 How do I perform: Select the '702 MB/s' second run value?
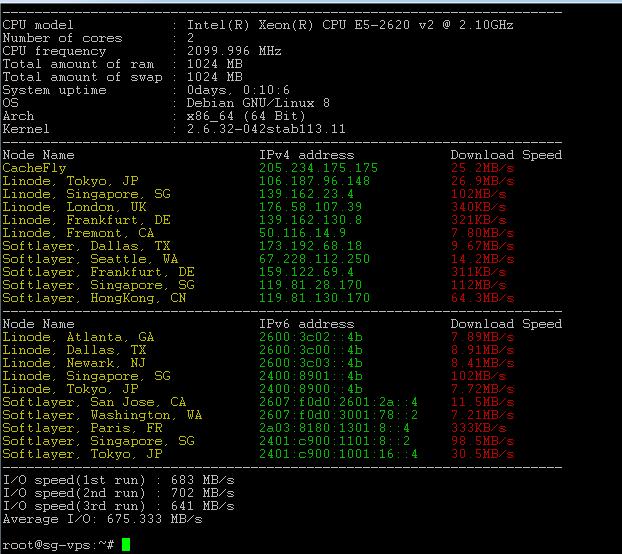click(202, 493)
